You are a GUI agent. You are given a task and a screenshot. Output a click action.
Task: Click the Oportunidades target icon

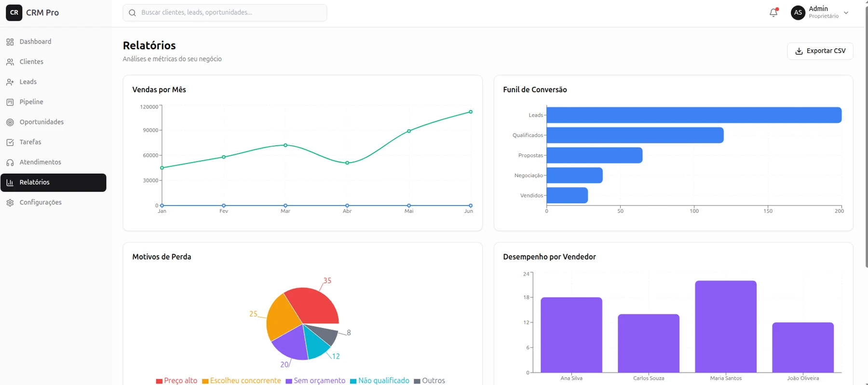[x=10, y=123]
